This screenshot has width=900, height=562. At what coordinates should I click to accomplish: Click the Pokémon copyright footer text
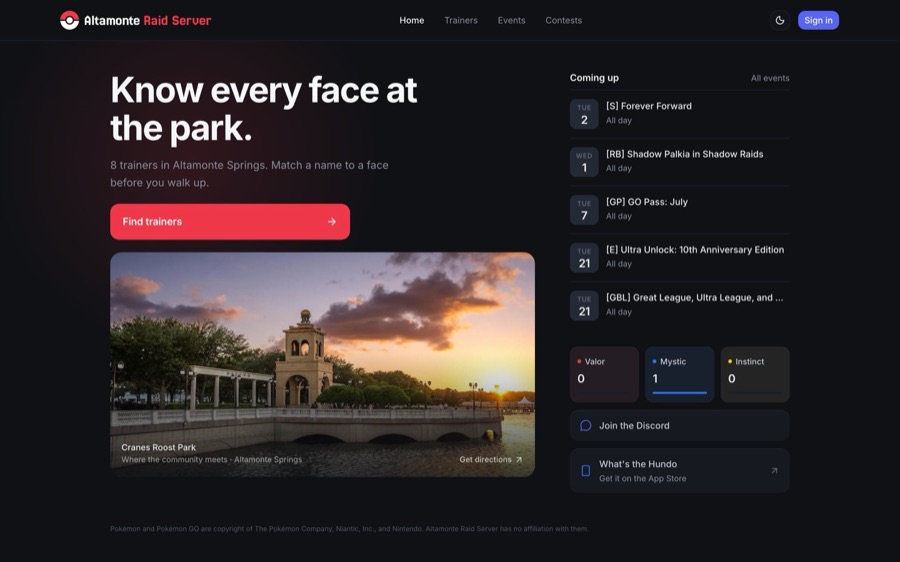(x=350, y=529)
